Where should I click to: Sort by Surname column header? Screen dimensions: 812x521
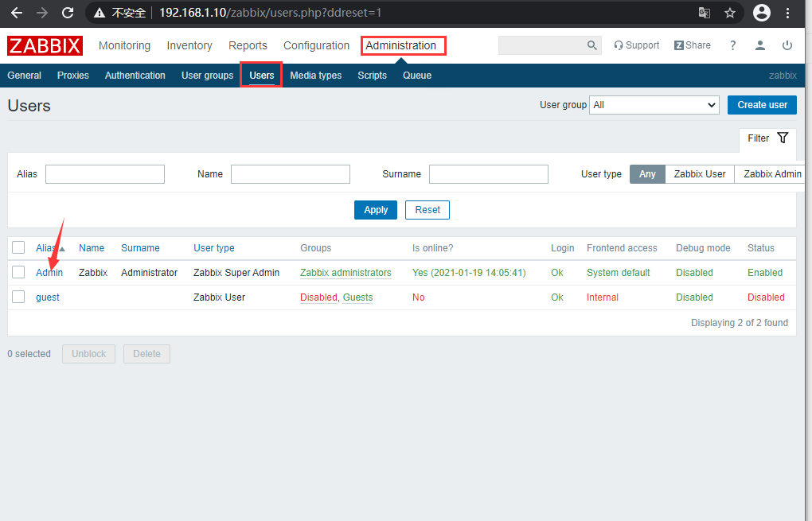pyautogui.click(x=140, y=248)
